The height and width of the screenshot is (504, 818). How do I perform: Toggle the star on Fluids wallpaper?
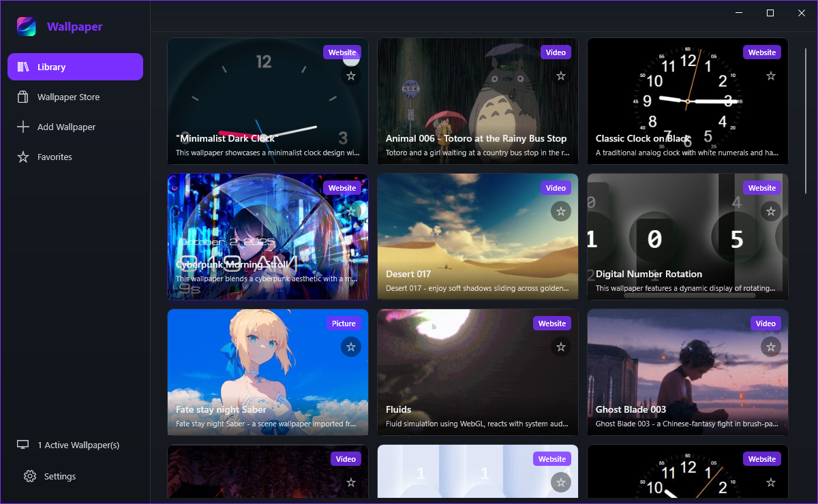[x=561, y=347]
